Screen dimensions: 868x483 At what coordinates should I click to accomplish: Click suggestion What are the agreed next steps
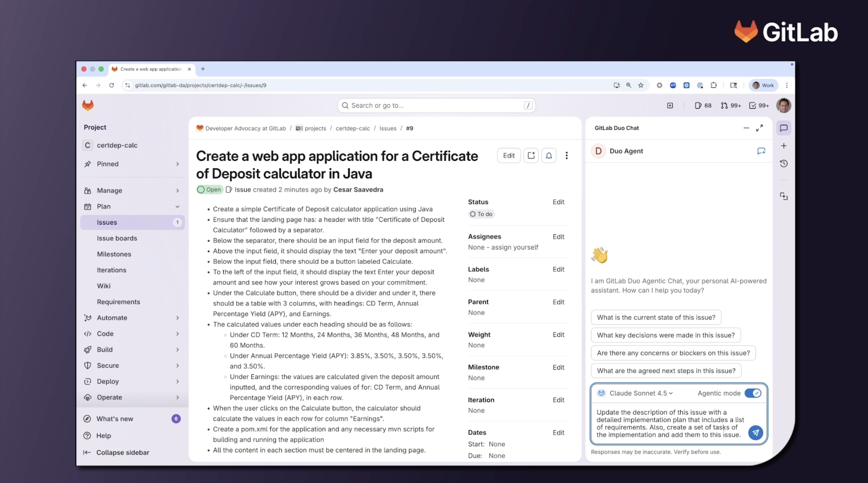[x=666, y=371]
